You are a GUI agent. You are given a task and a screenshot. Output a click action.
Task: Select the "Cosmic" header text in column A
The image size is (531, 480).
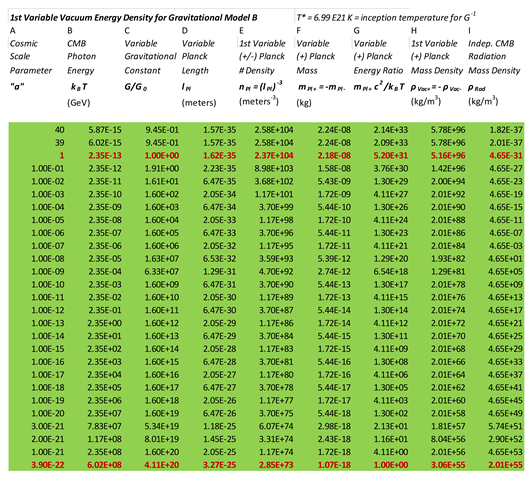click(24, 43)
